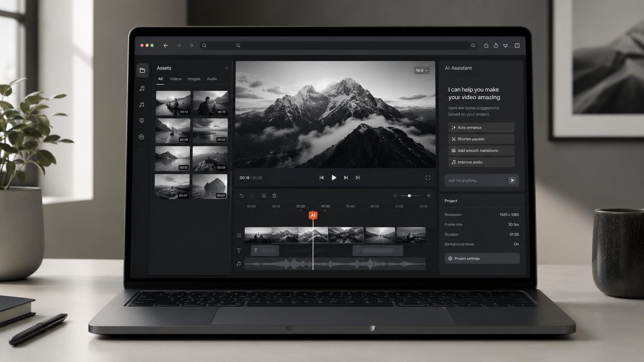This screenshot has width=644, height=362.
Task: Enter fullscreen preview mode
Action: click(x=428, y=178)
